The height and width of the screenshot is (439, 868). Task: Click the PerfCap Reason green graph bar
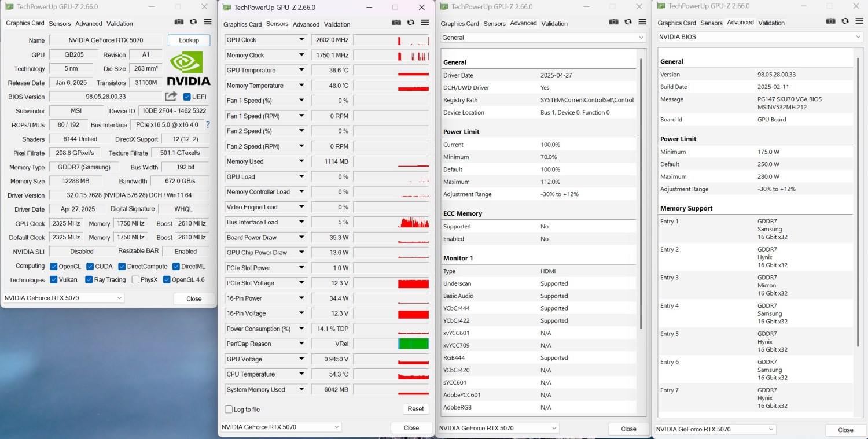(413, 344)
